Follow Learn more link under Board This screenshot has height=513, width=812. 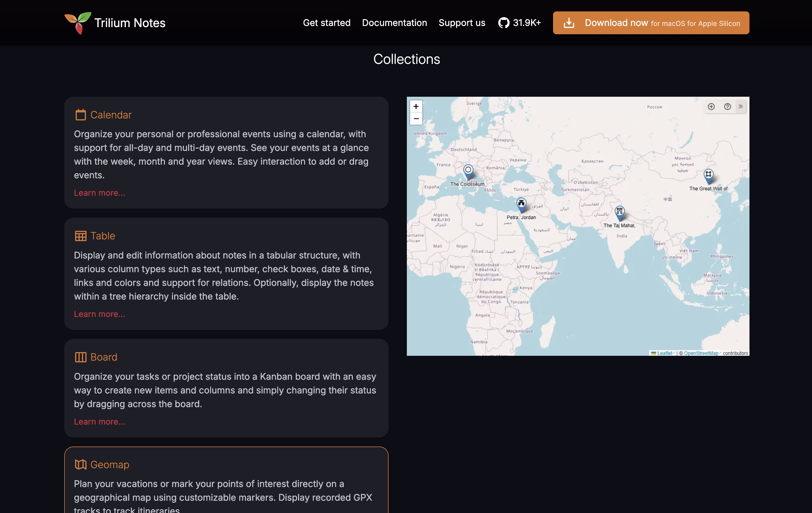(x=99, y=422)
